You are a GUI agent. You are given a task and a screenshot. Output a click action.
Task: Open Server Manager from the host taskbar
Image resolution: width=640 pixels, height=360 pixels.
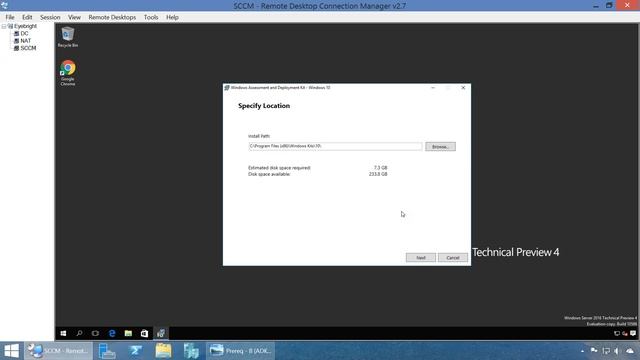point(107,351)
